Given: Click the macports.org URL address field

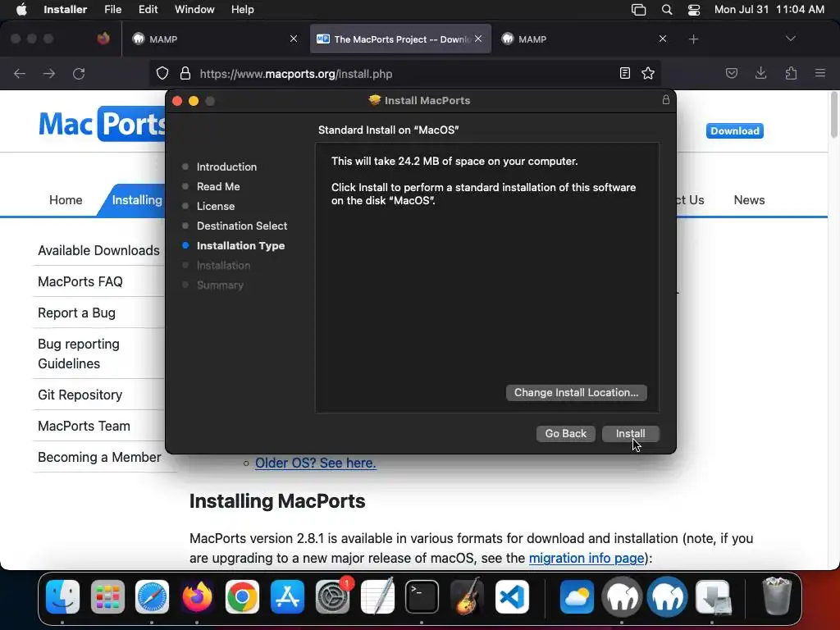Looking at the screenshot, I should [404, 73].
